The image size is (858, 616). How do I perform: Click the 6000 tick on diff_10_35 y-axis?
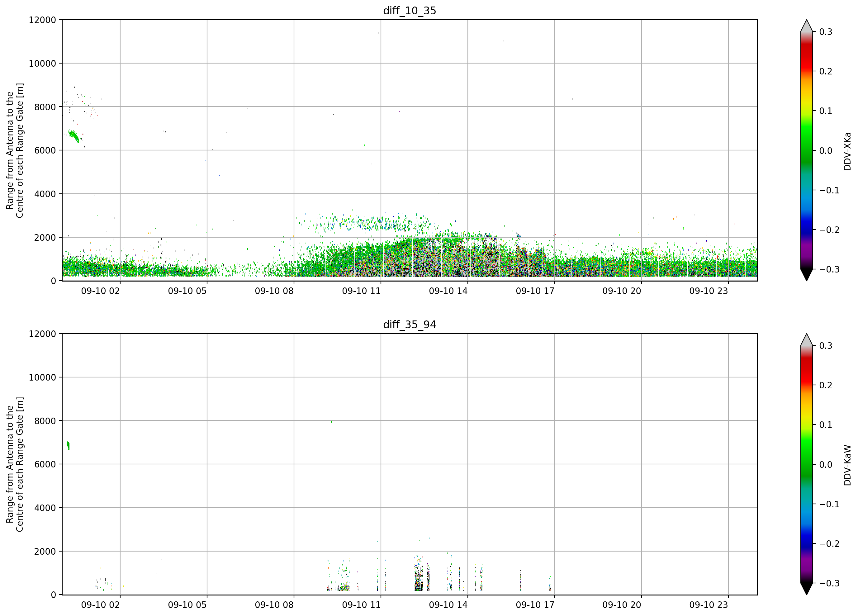[45, 151]
